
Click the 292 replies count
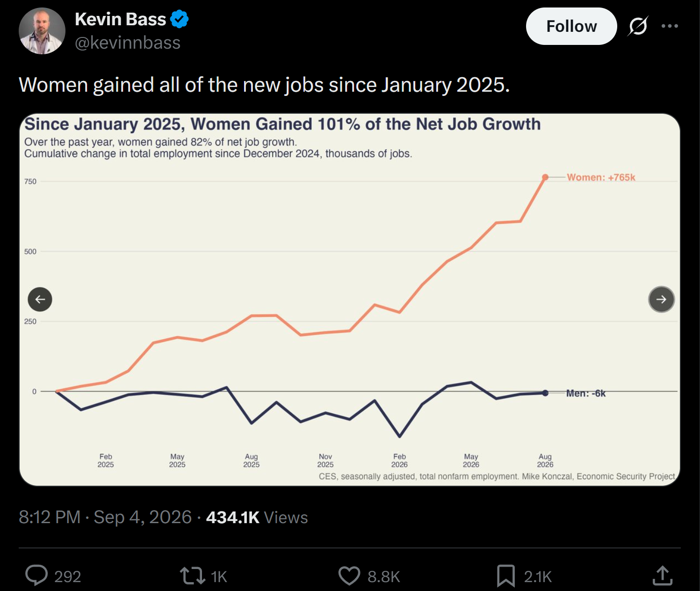click(x=68, y=576)
